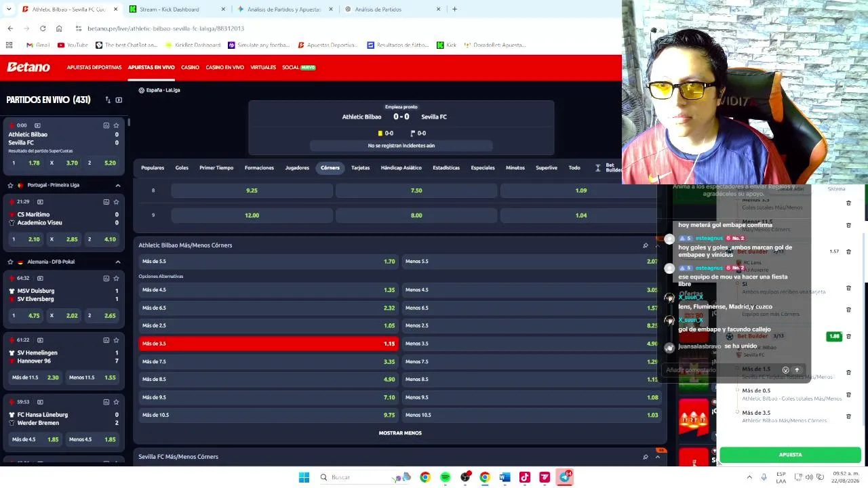
Task: Select Más de 7.5 corners at 3.35
Action: tap(269, 361)
